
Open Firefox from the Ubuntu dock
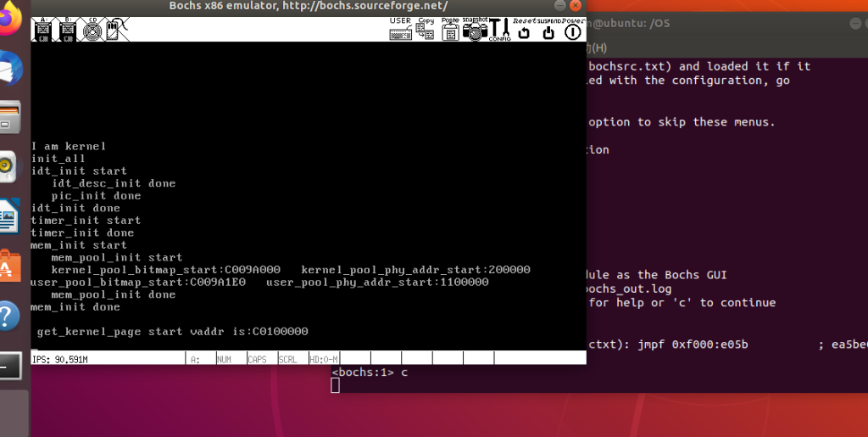tap(10, 21)
